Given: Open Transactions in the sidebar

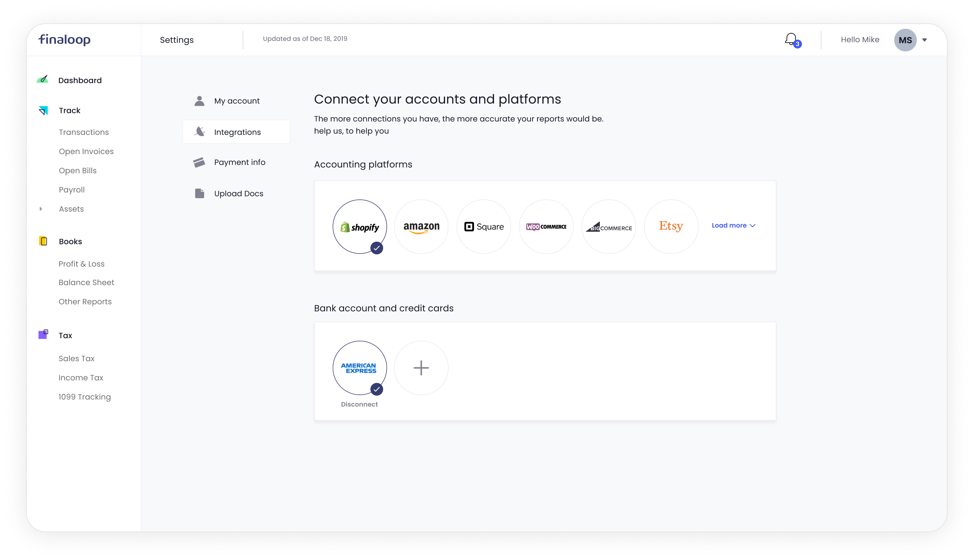Looking at the screenshot, I should pos(83,132).
